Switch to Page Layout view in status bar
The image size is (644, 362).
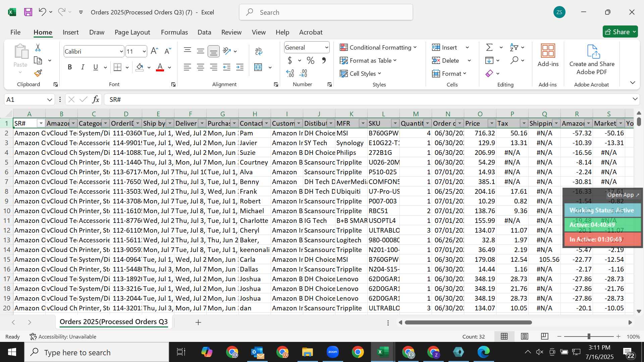[525, 336]
